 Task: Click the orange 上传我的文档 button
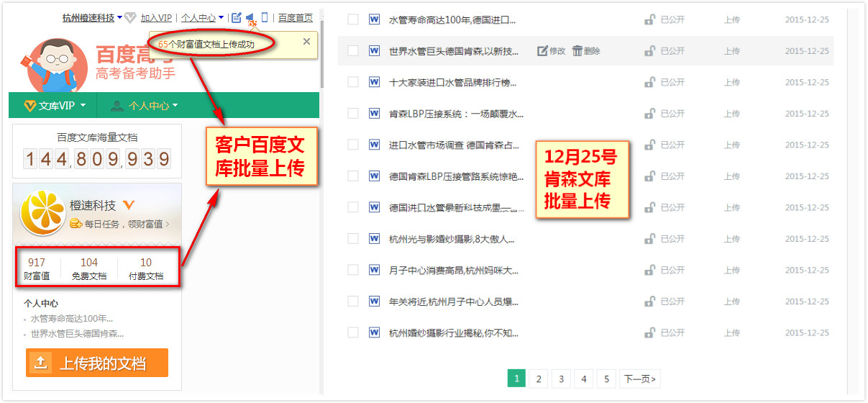point(97,363)
